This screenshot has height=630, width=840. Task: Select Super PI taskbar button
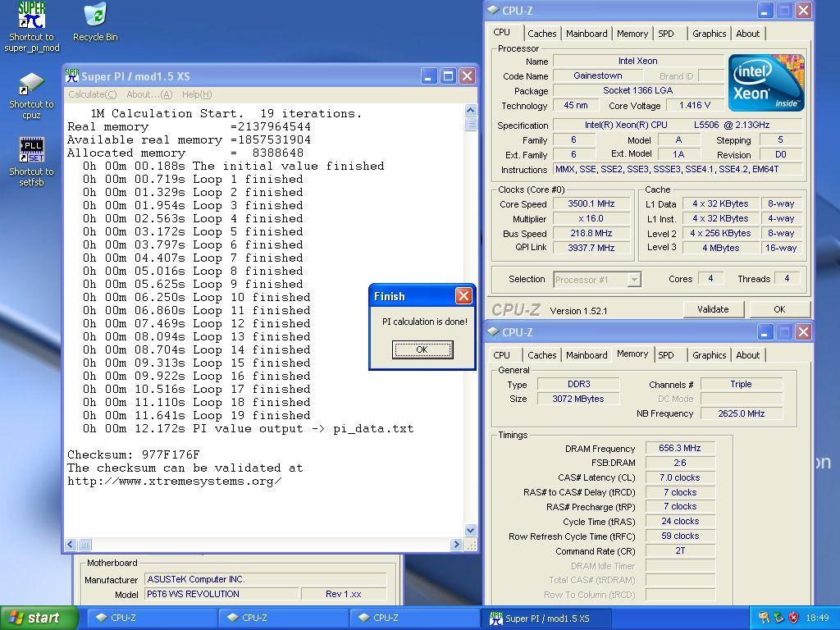pos(546,618)
